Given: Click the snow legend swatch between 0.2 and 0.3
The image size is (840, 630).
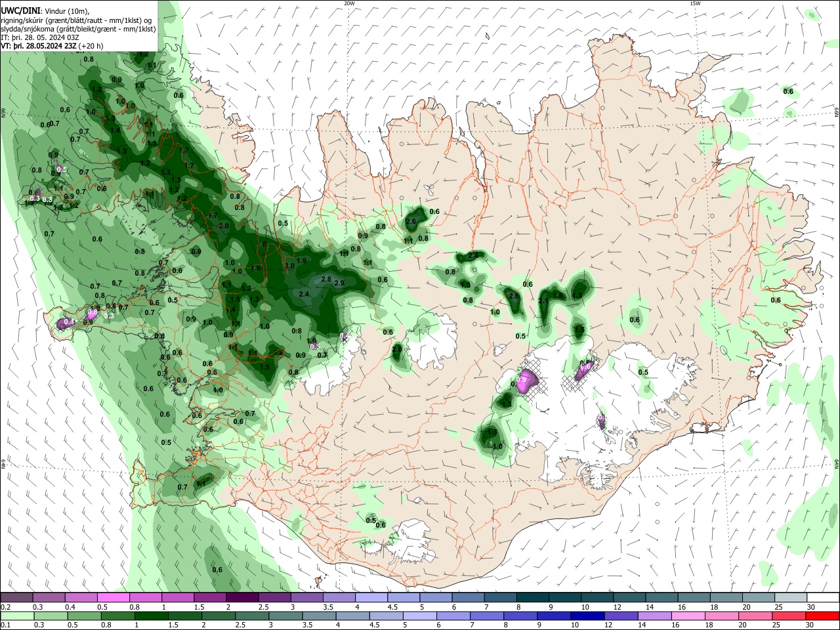Looking at the screenshot, I should [17, 598].
